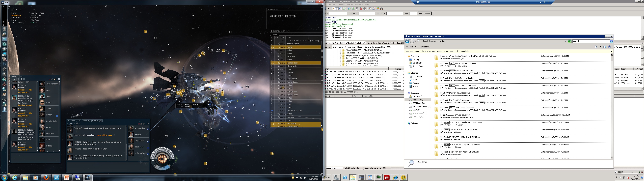Image resolution: width=644 pixels, height=181 pixels.
Task: Open FileZilla icon in remote taskbar
Action: [x=387, y=177]
